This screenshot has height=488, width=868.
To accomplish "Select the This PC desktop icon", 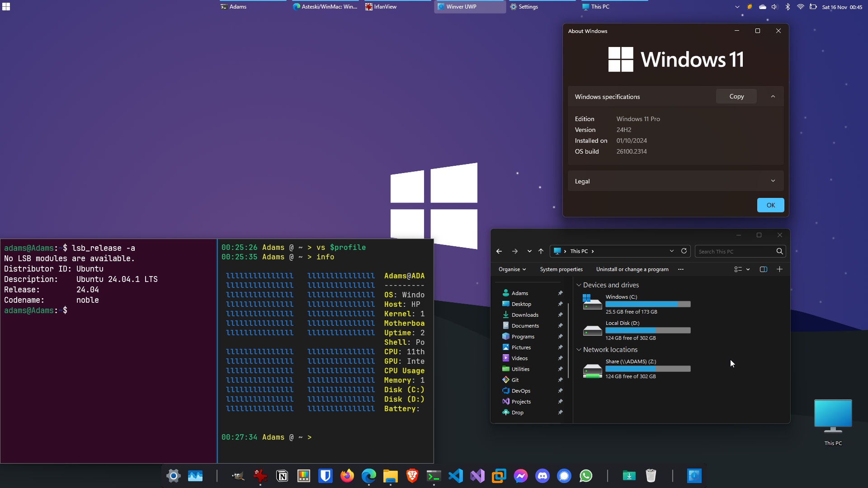I will pos(833,422).
